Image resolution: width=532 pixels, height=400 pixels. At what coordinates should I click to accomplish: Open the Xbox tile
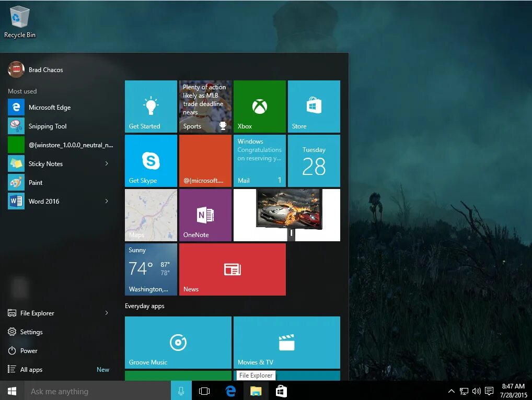pos(260,107)
